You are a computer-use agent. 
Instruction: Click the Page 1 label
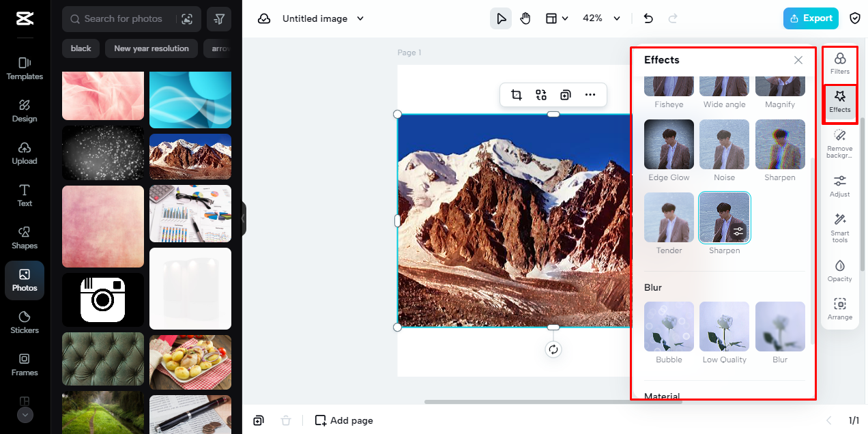point(409,53)
